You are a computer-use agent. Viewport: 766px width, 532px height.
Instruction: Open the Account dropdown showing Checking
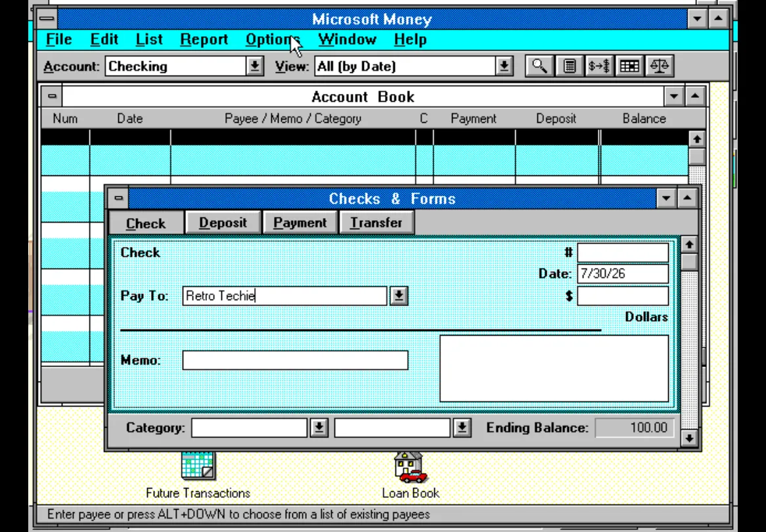pyautogui.click(x=254, y=66)
